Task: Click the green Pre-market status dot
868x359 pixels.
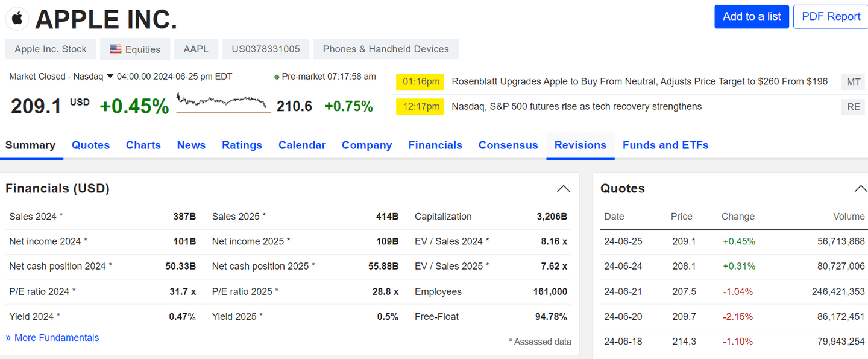Action: [276, 76]
